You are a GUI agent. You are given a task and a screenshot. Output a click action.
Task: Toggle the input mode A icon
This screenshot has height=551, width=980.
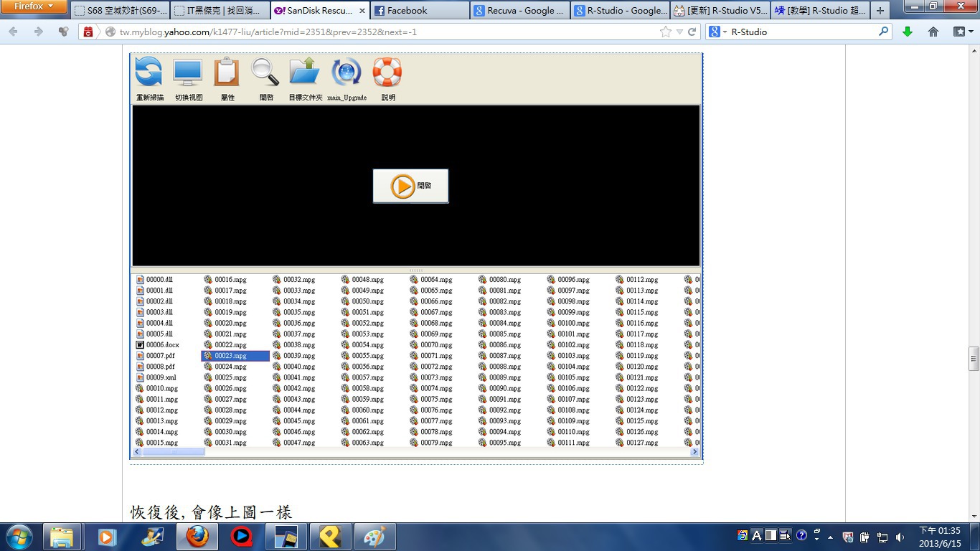pyautogui.click(x=756, y=535)
